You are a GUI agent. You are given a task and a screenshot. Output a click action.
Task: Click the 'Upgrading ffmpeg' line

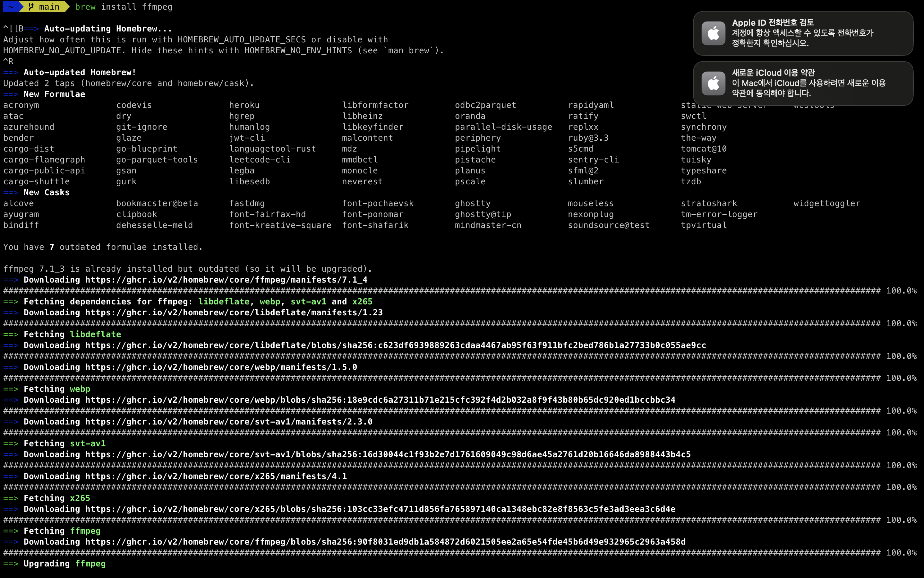pos(54,564)
